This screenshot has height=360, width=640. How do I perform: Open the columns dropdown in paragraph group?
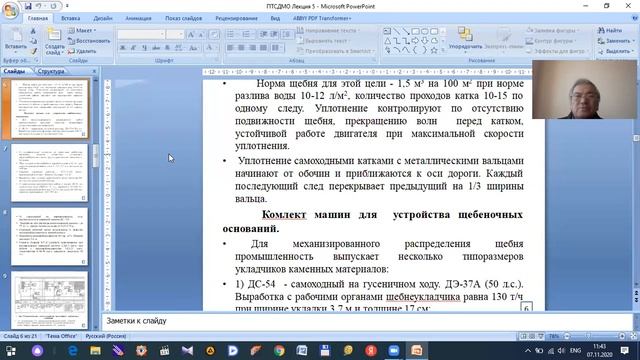click(x=277, y=48)
